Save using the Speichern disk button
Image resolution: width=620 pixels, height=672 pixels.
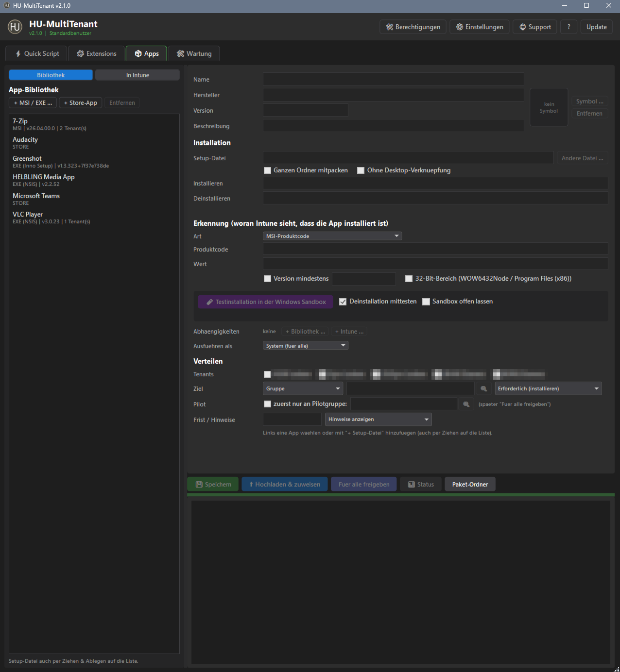coord(213,485)
